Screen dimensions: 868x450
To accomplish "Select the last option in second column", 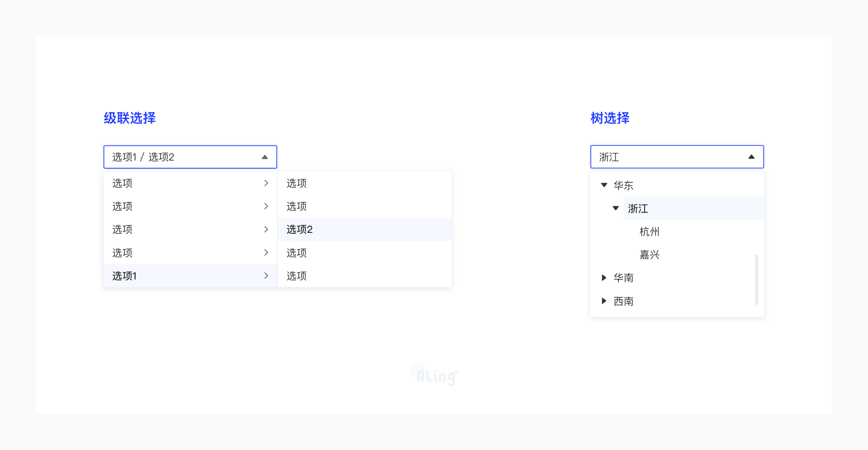I will tap(297, 276).
